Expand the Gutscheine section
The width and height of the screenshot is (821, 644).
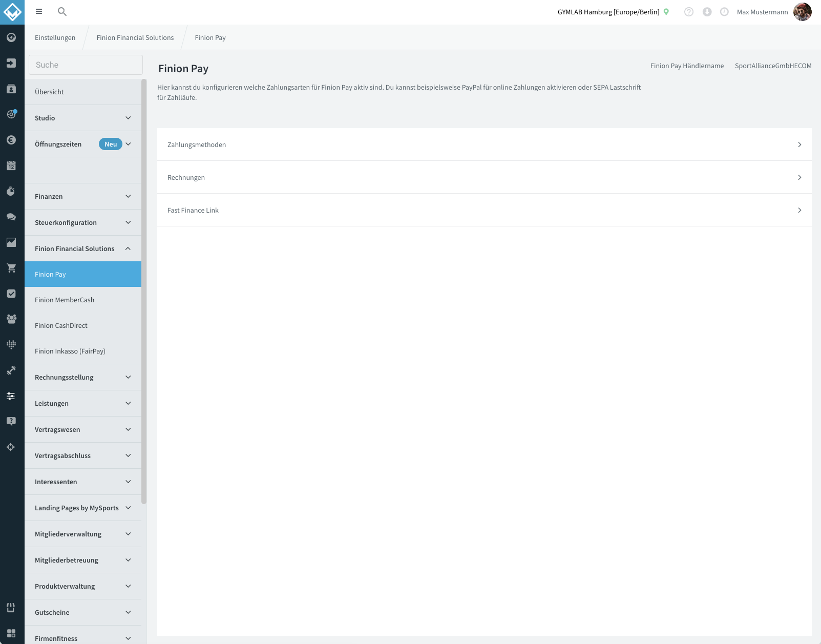pyautogui.click(x=83, y=612)
